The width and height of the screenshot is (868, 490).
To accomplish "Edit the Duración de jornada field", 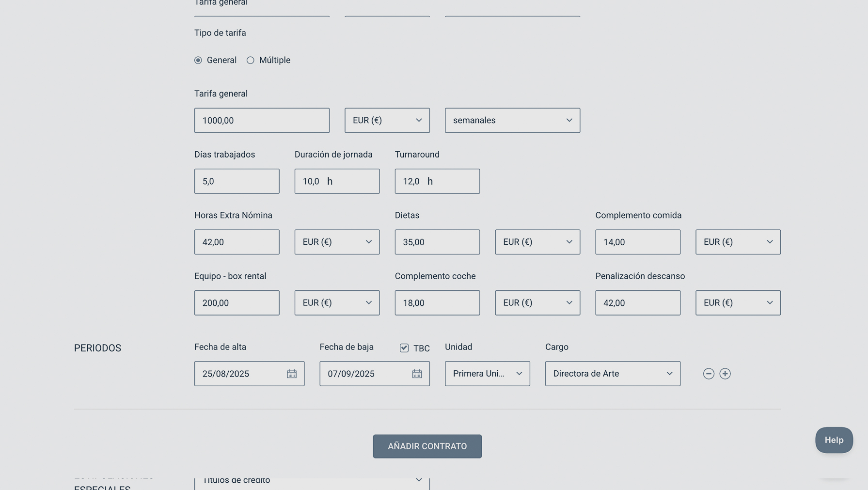I will point(337,181).
